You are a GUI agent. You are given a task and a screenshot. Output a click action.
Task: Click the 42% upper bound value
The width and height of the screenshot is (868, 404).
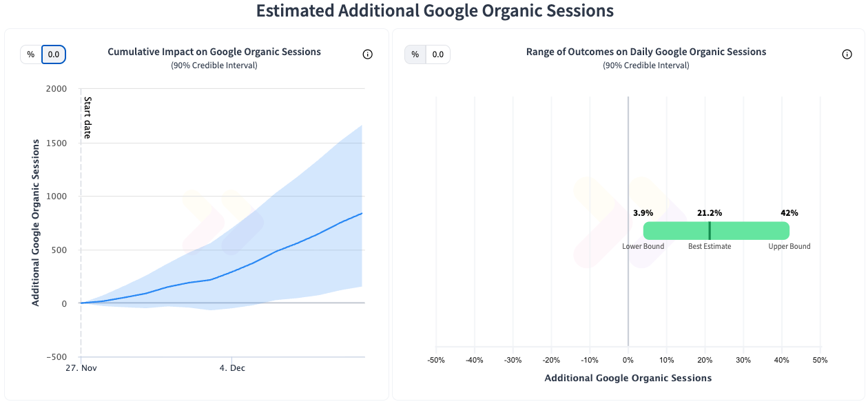coord(789,213)
